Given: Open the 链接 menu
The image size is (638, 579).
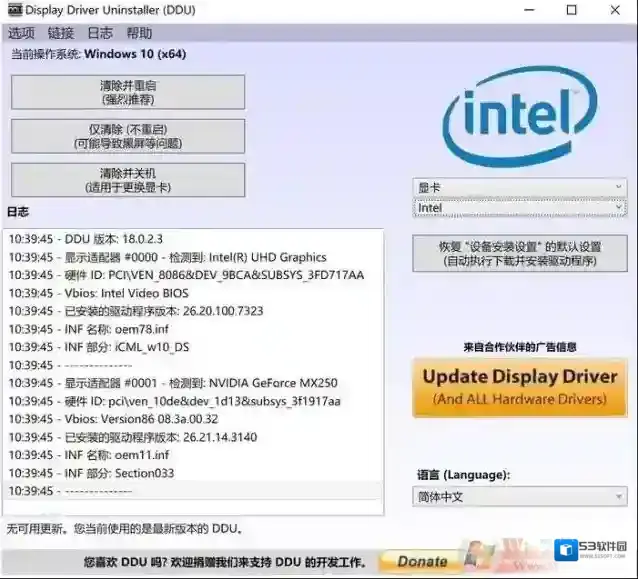Looking at the screenshot, I should click(61, 33).
